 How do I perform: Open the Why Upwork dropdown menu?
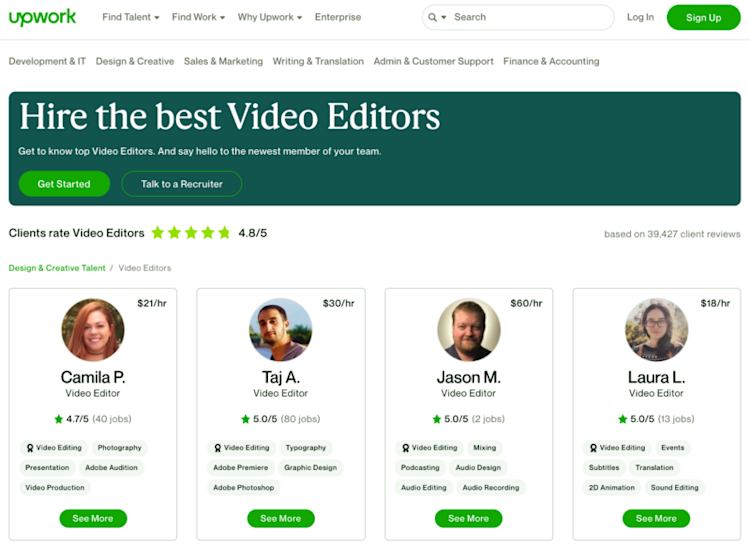pyautogui.click(x=270, y=17)
